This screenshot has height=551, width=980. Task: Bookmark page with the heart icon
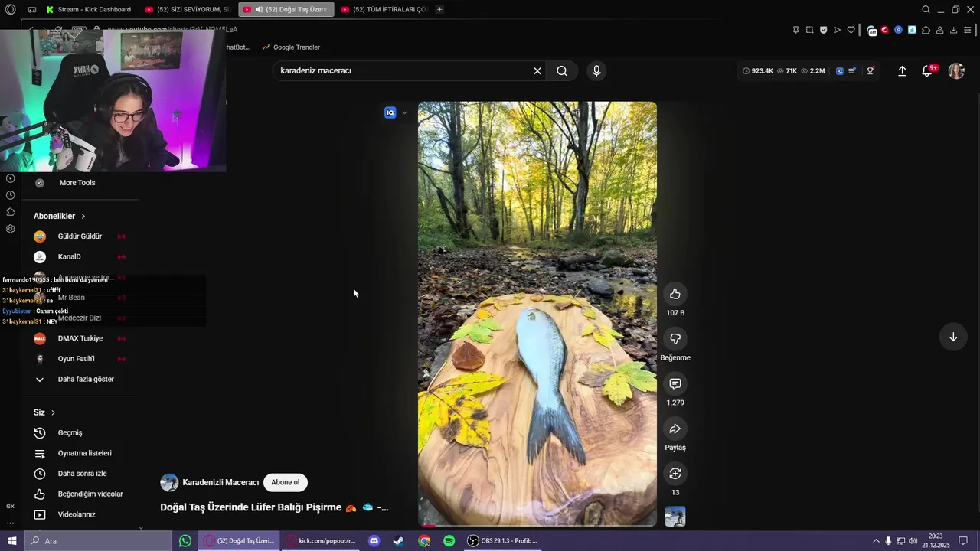pyautogui.click(x=851, y=30)
